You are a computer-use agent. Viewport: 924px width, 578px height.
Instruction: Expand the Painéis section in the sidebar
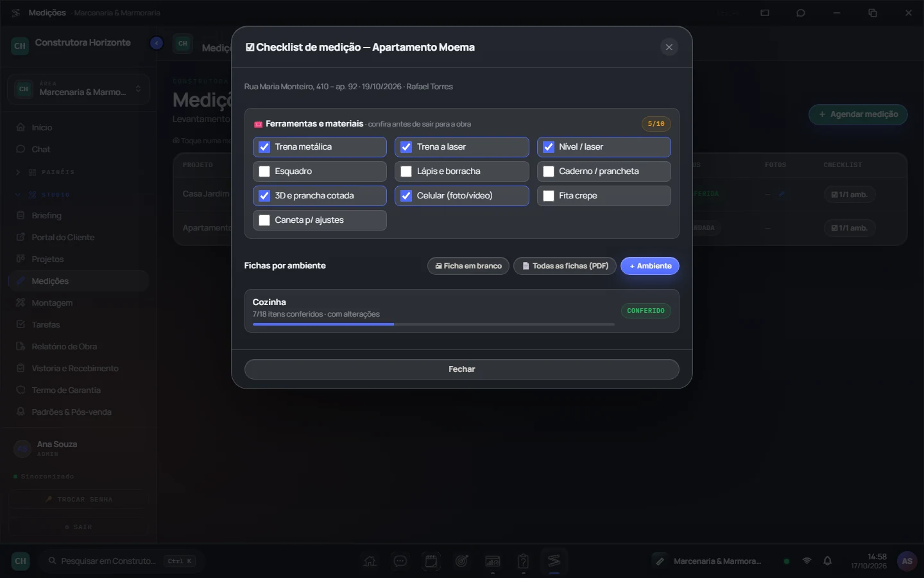coord(79,172)
